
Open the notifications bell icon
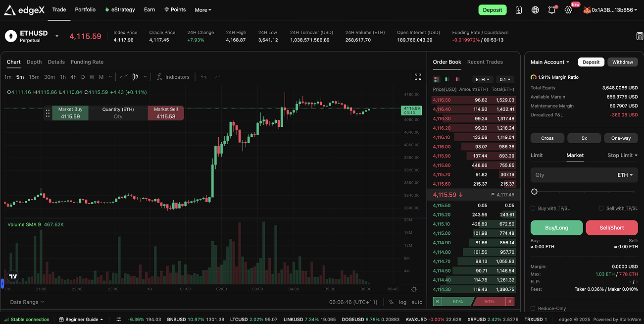[551, 9]
